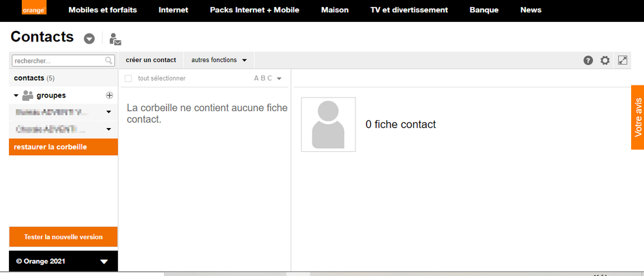
Task: Check the tout sélectionner checkbox
Action: click(x=128, y=78)
